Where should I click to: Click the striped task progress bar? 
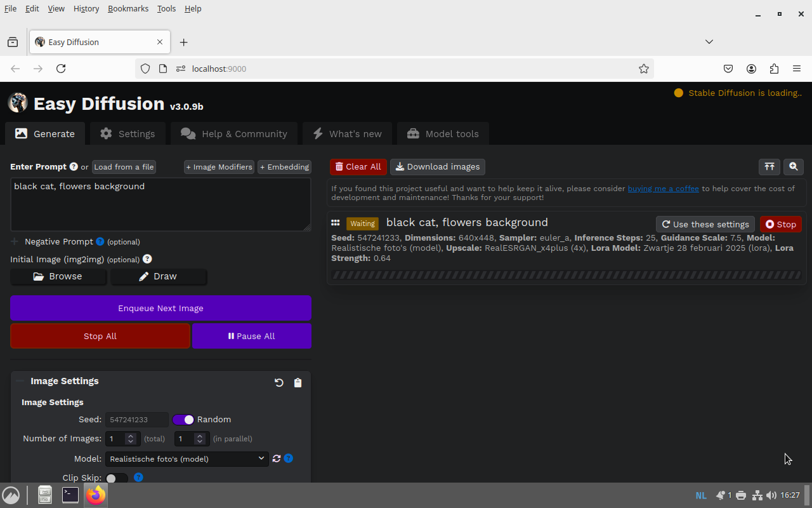click(566, 275)
